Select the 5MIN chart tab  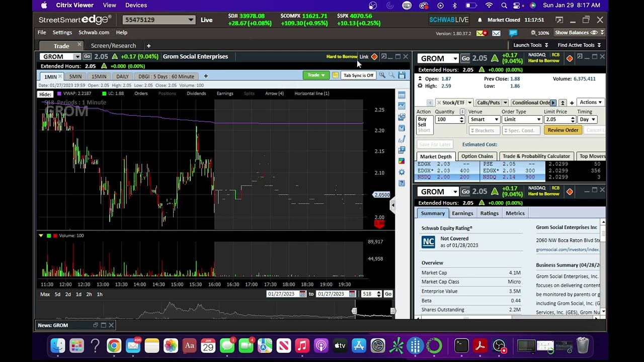(75, 76)
